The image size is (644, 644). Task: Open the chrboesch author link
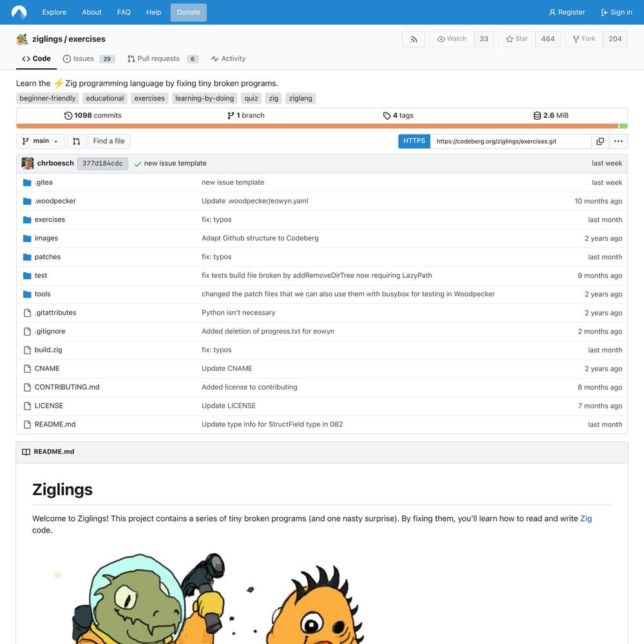click(x=55, y=163)
